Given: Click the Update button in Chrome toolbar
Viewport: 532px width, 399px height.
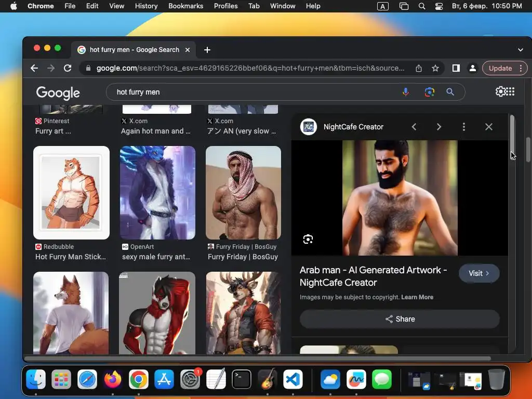Looking at the screenshot, I should (x=500, y=68).
